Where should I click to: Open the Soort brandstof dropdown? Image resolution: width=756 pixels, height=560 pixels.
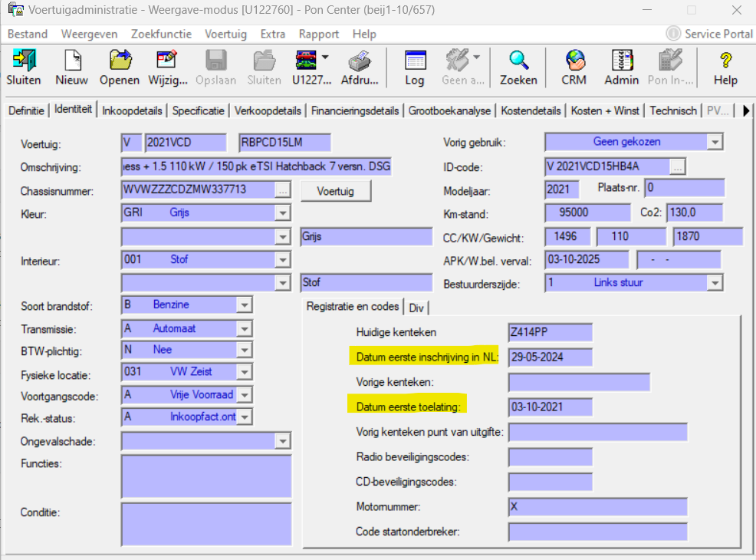pos(245,305)
